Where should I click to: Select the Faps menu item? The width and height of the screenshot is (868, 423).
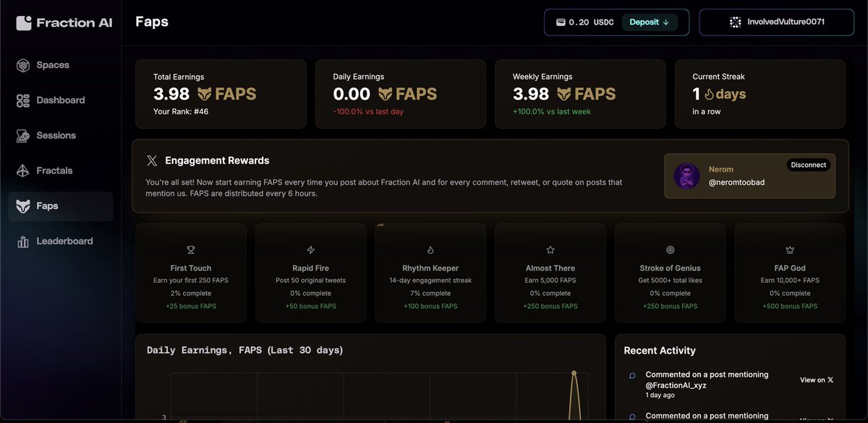click(61, 206)
